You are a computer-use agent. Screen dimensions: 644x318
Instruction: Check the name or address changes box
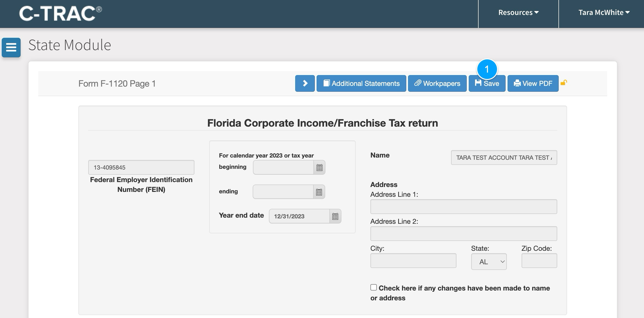tap(374, 287)
